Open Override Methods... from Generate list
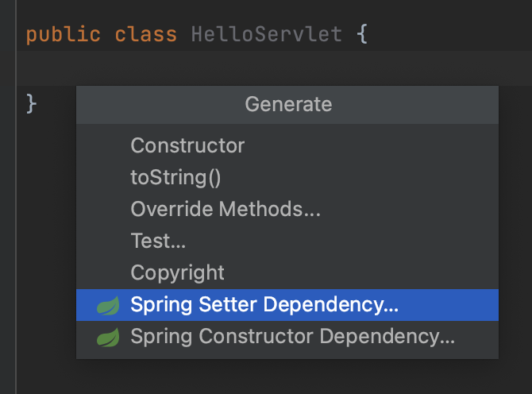This screenshot has height=394, width=532. click(287, 209)
